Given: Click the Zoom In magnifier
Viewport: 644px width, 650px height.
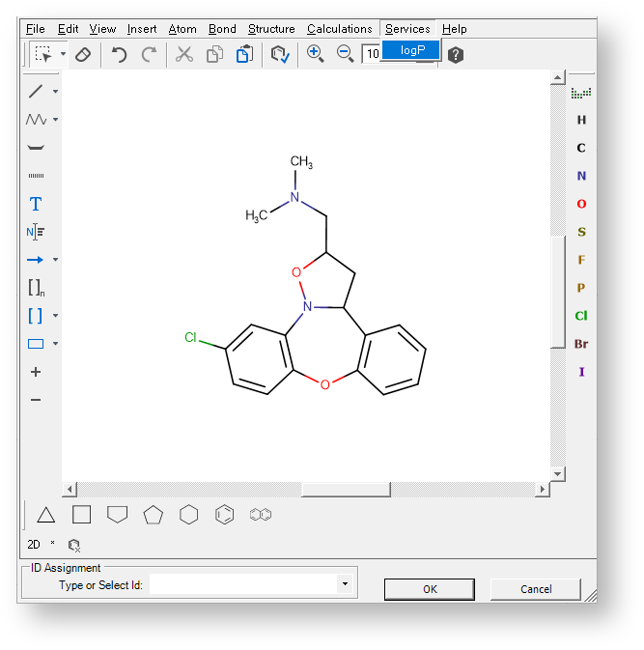Looking at the screenshot, I should (x=315, y=54).
